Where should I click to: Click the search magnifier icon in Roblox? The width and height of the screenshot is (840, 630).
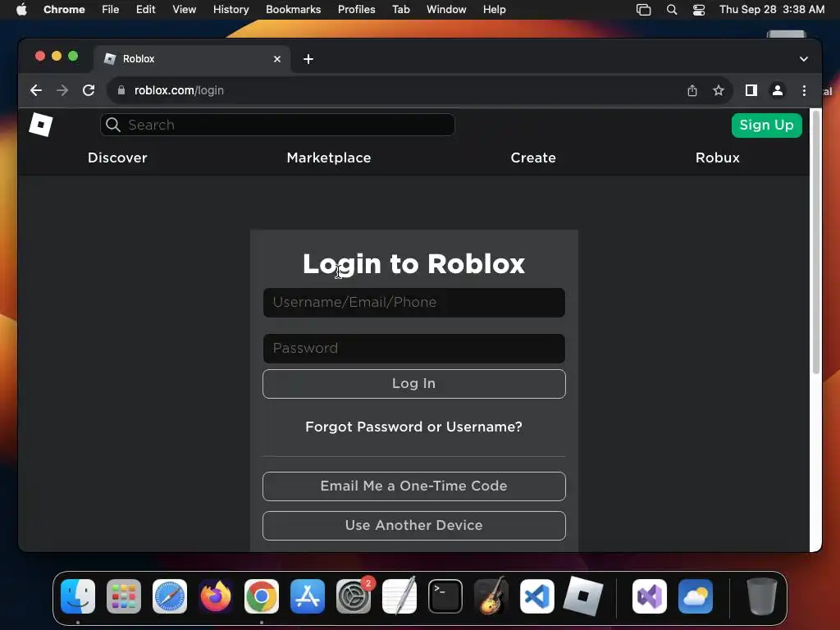pyautogui.click(x=113, y=125)
